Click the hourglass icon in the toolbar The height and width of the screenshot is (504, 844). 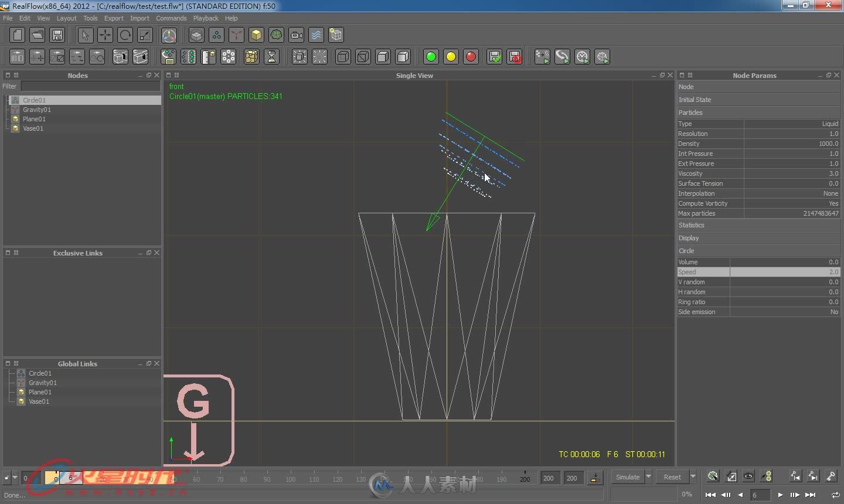tap(271, 57)
